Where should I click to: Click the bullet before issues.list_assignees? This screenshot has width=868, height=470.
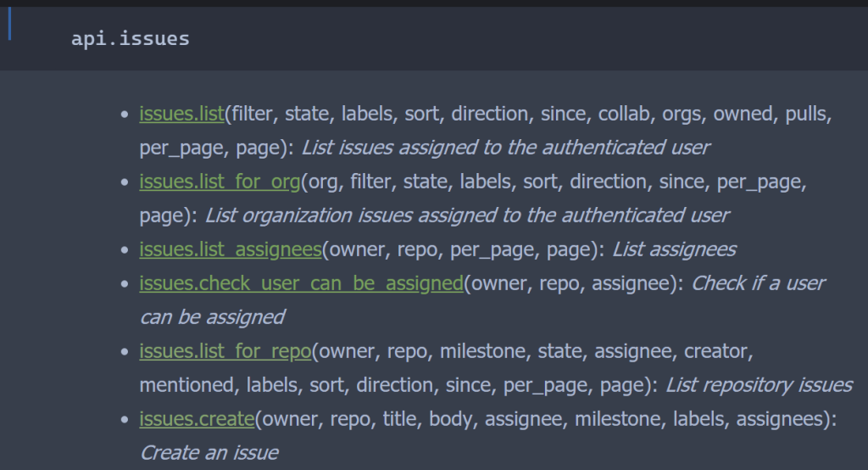[124, 249]
